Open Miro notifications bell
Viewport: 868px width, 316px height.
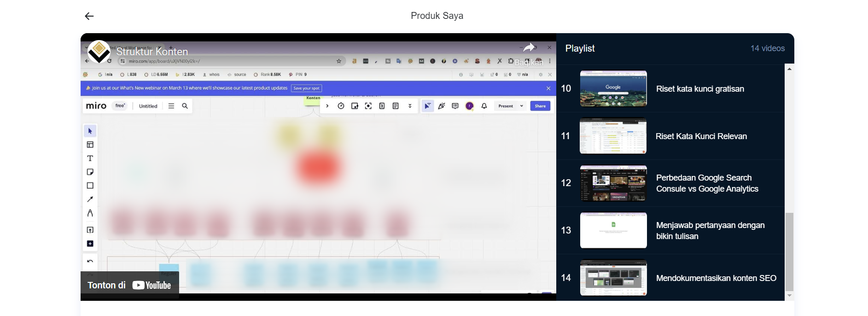pyautogui.click(x=484, y=106)
